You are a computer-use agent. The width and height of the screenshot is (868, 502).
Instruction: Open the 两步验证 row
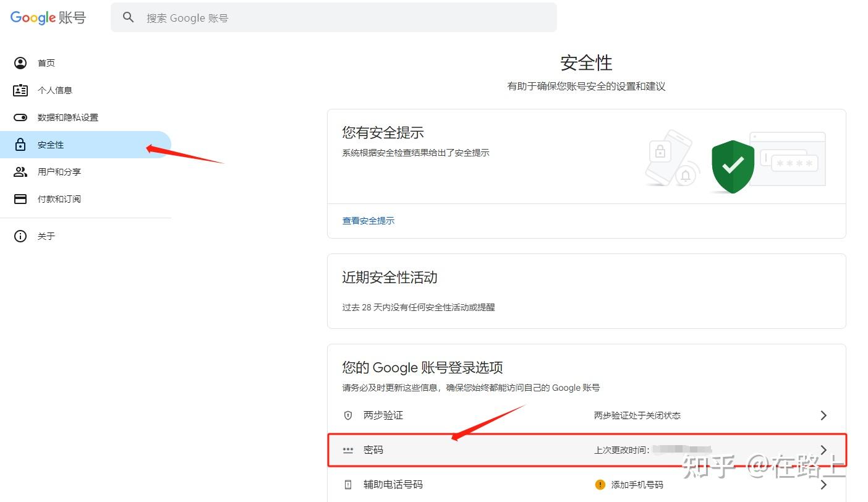point(586,415)
